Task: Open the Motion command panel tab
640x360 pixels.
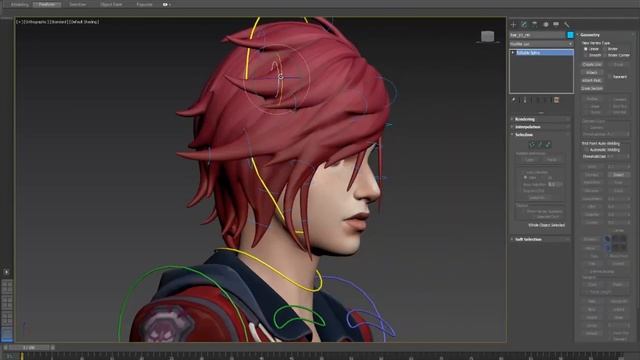Action: (546, 24)
